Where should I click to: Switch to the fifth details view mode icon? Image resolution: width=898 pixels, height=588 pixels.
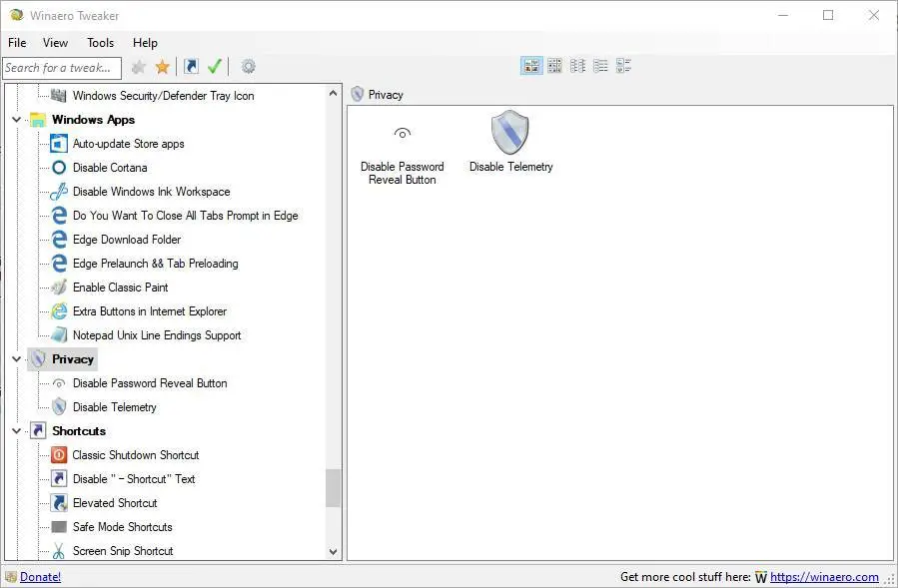tap(623, 66)
